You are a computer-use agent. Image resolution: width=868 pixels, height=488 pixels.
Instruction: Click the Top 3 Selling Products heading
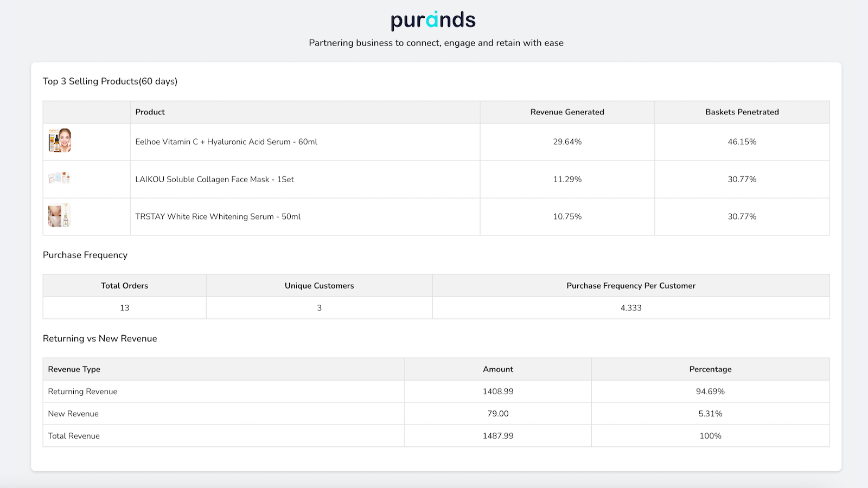coord(110,81)
